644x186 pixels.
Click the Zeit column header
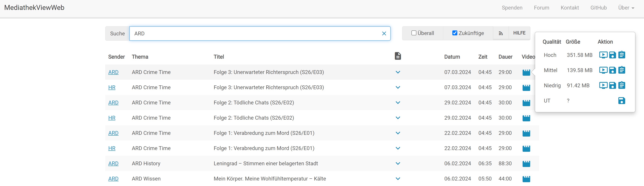483,57
